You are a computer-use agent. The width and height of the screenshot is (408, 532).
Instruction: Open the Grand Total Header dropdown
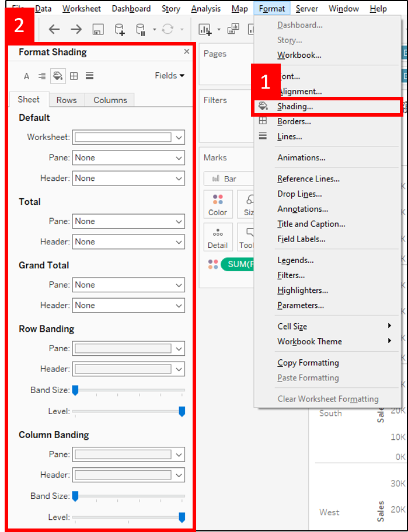128,305
